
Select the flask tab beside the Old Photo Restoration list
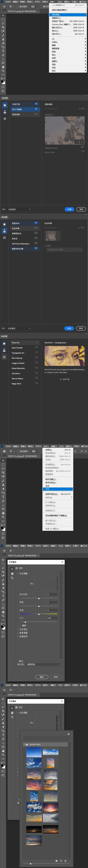coord(4,231)
